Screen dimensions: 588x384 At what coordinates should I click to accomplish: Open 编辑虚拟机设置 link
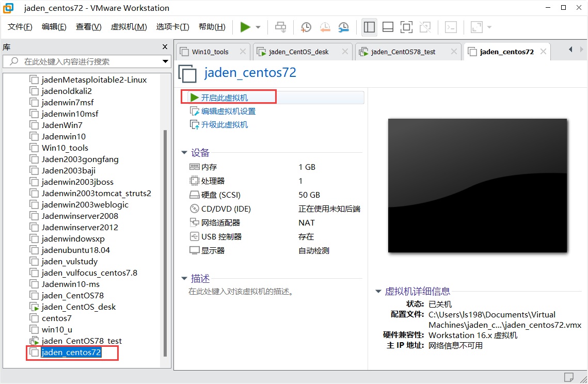point(226,110)
